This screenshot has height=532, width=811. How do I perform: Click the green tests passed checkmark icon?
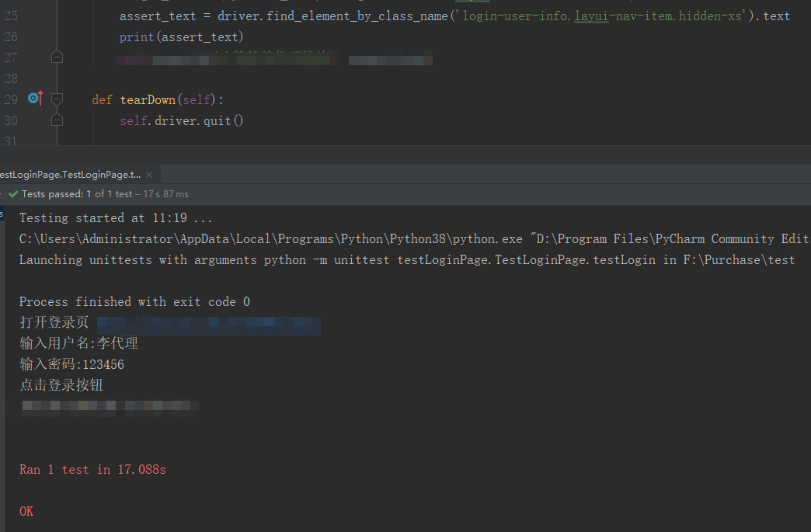13,194
